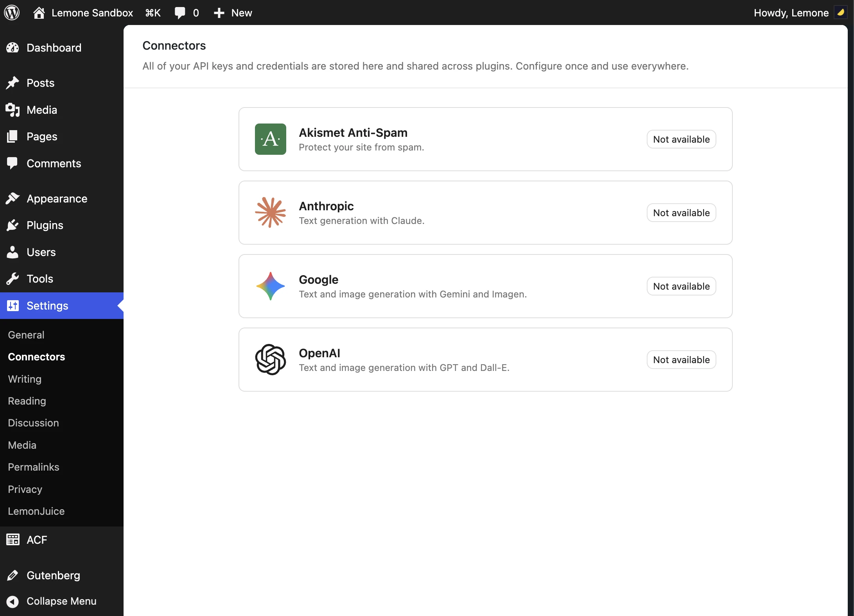The height and width of the screenshot is (616, 854).
Task: Open Permalinks settings
Action: click(34, 467)
